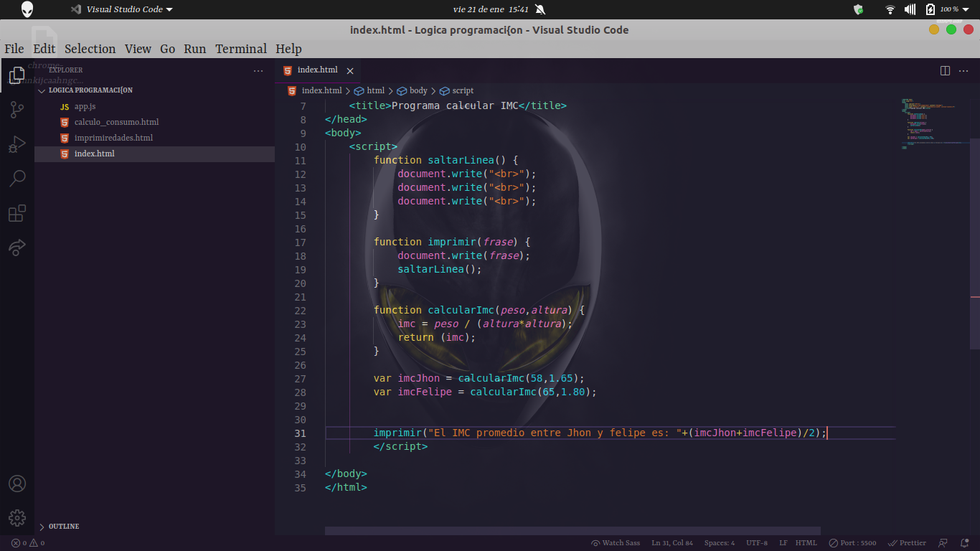The width and height of the screenshot is (980, 551).
Task: Click the green maximize window button
Action: [x=951, y=29]
